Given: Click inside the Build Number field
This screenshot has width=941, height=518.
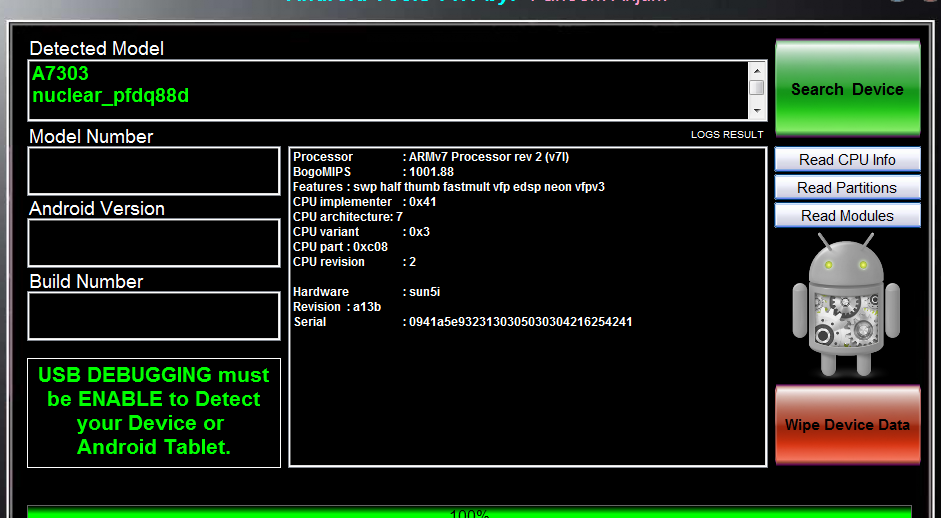Looking at the screenshot, I should (x=154, y=316).
